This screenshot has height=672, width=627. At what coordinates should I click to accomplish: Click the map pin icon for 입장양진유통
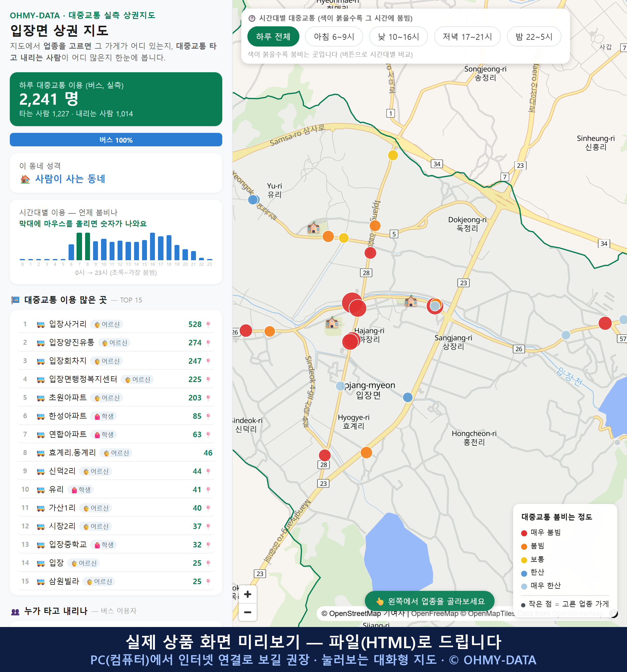click(x=208, y=343)
